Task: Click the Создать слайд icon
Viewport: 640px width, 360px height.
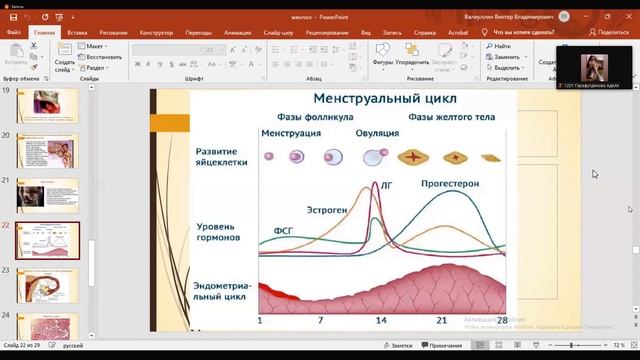Action: [x=64, y=49]
